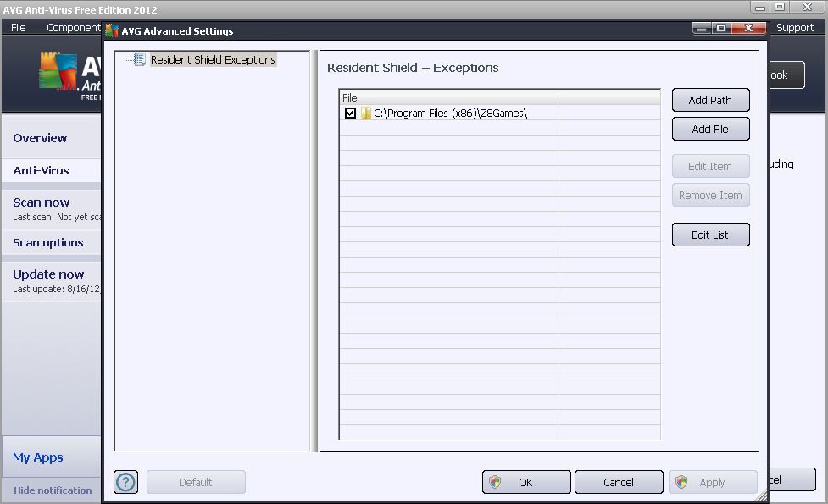Click the AVG icon in the Advanced Settings title bar
Screen dimensions: 828x504
click(111, 30)
